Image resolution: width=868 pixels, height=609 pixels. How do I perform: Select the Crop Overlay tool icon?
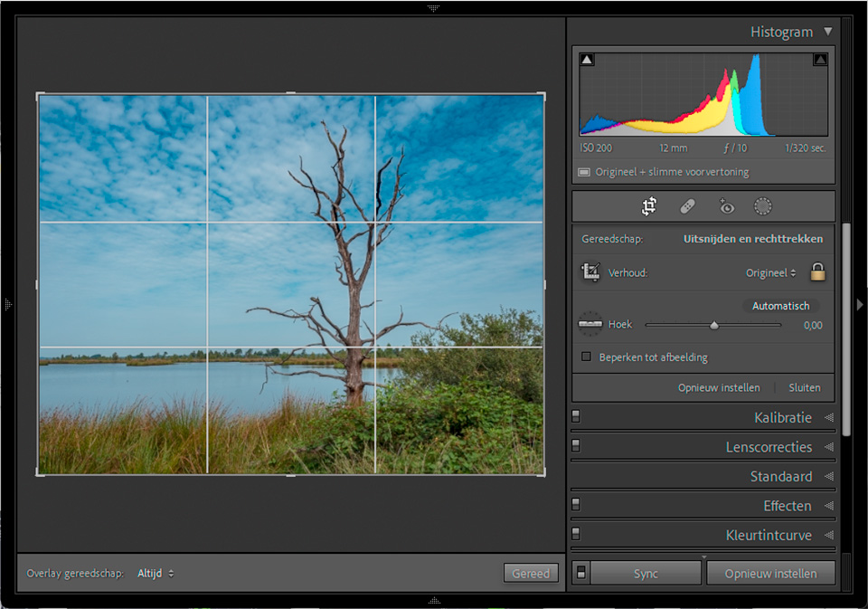click(649, 206)
